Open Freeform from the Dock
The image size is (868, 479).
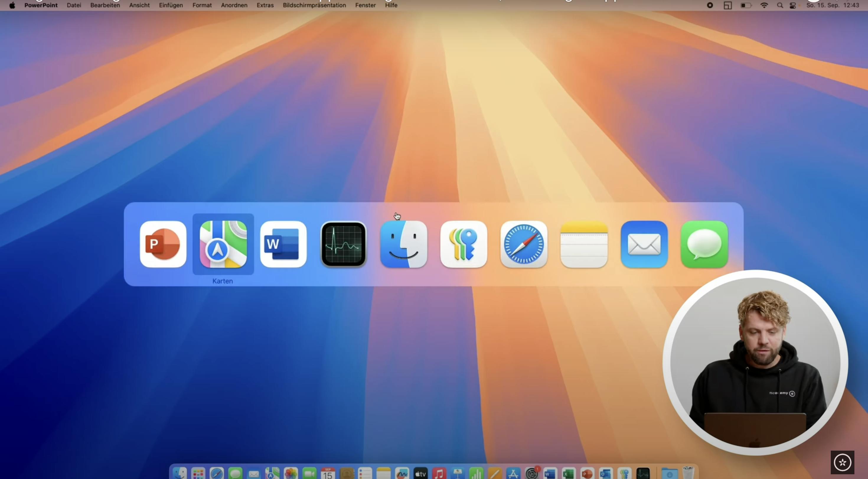tap(402, 473)
